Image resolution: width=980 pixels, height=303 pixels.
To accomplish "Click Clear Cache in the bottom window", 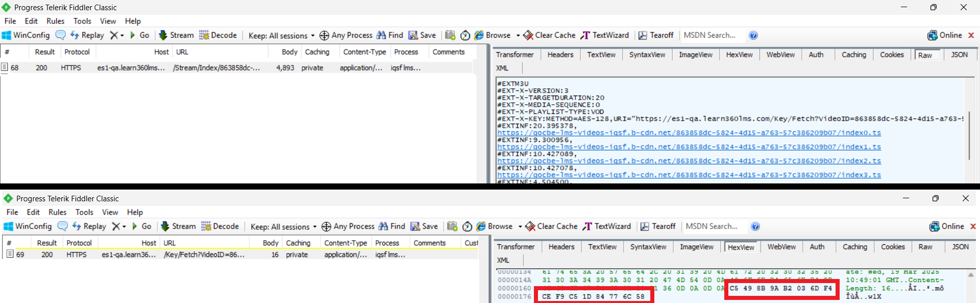I will pos(552,226).
